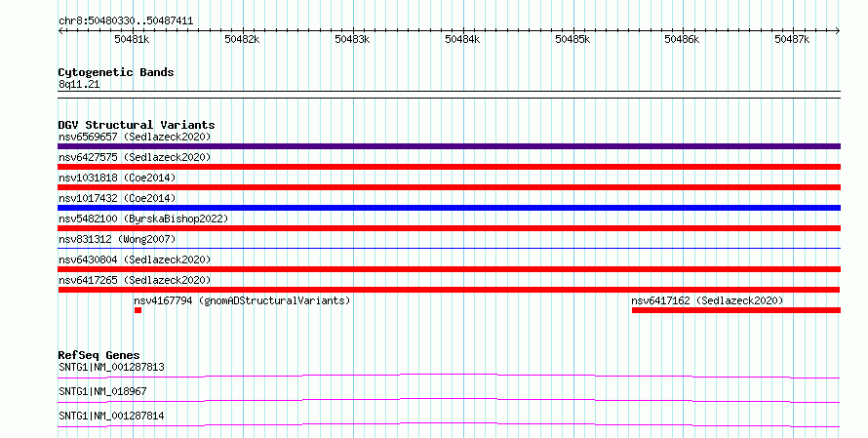This screenshot has height=438, width=868.
Task: Click the small red box of nsv4167794
Action: point(138,310)
